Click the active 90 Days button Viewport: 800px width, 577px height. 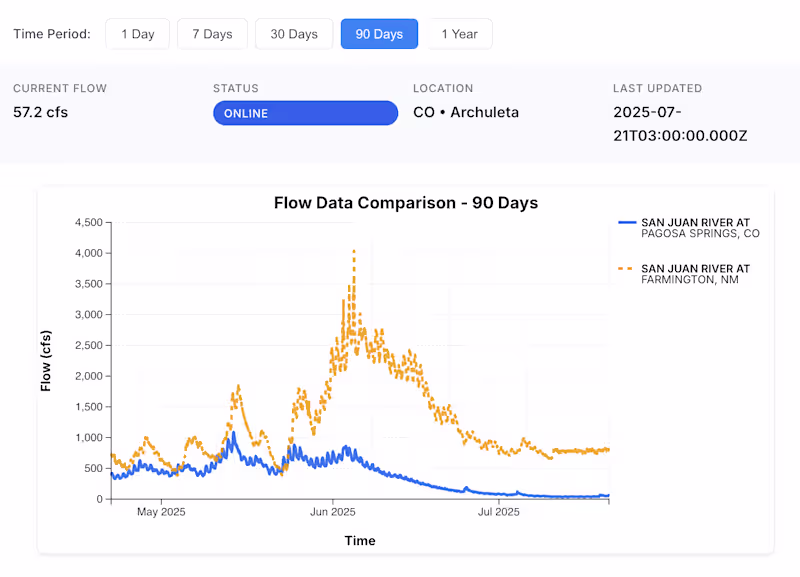click(379, 34)
